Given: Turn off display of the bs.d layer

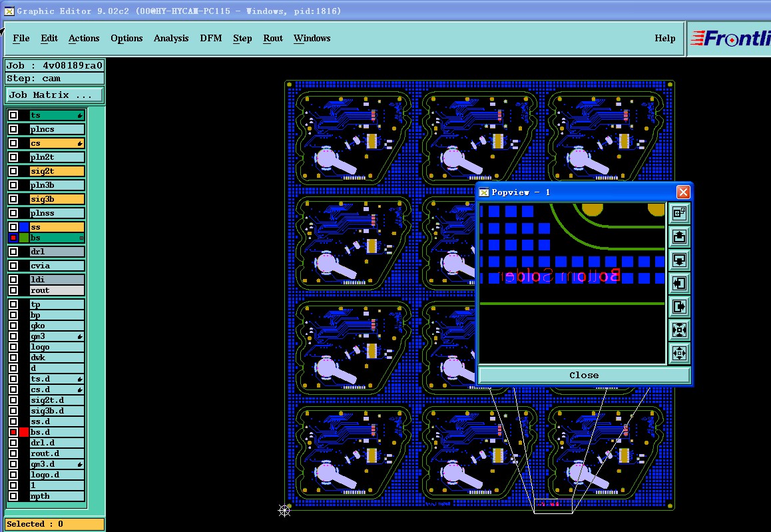Looking at the screenshot, I should coord(13,432).
